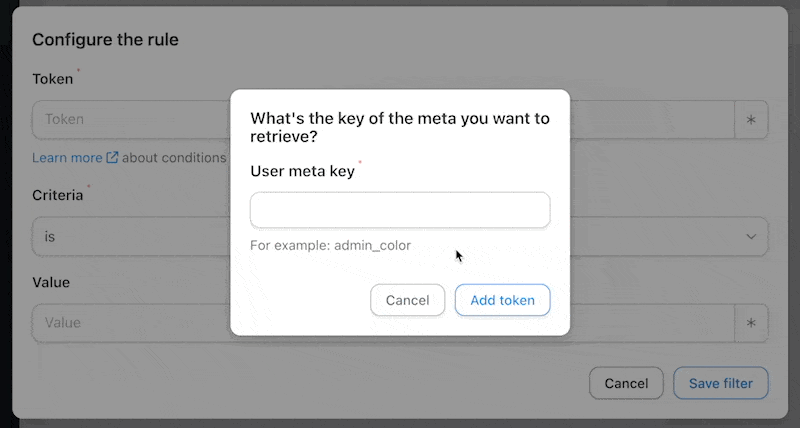
Task: Click the "Configure the rule" heading
Action: 105,40
